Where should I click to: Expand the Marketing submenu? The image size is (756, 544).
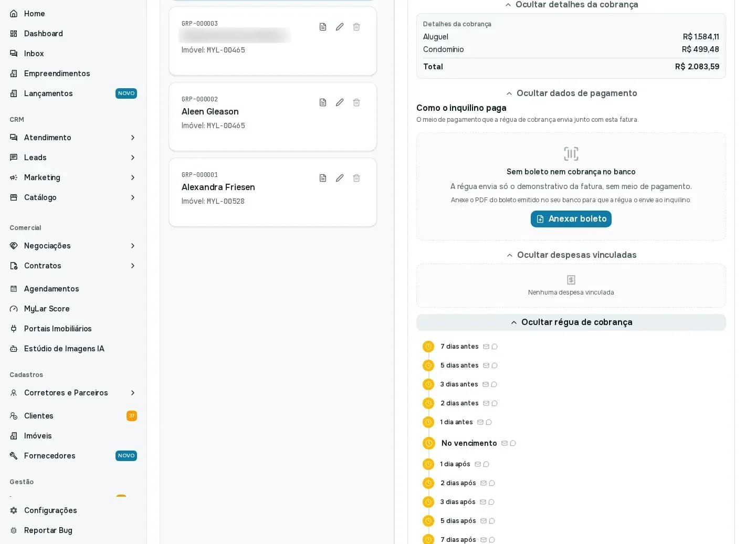(73, 177)
